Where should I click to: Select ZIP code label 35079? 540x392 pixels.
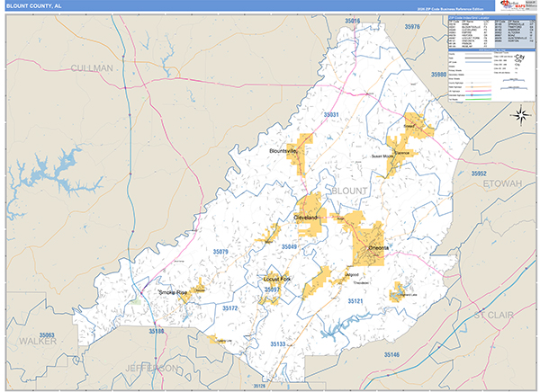[220, 252]
